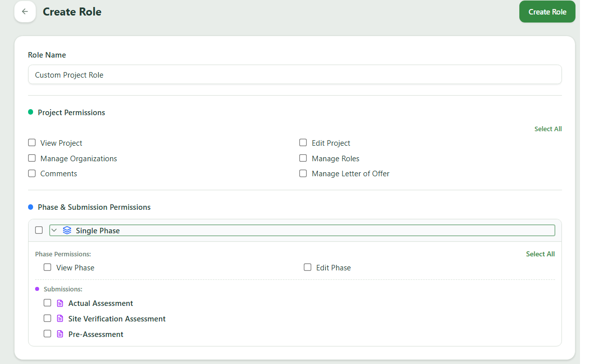
Task: Click the Phase Permissions: label
Action: pyautogui.click(x=63, y=254)
